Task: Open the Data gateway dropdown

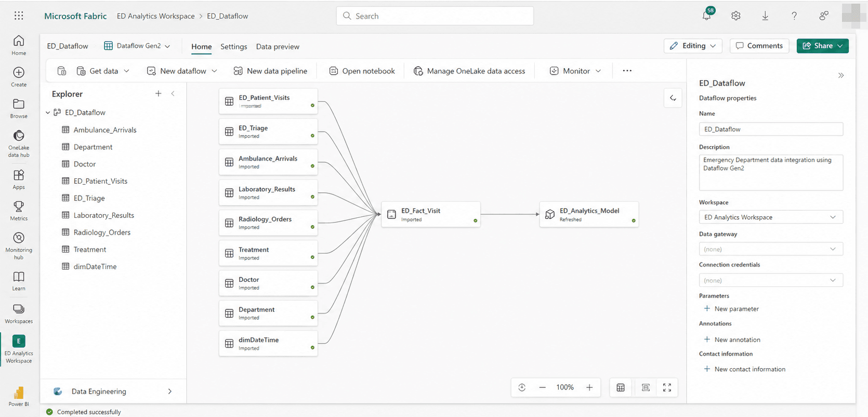Action: click(771, 249)
